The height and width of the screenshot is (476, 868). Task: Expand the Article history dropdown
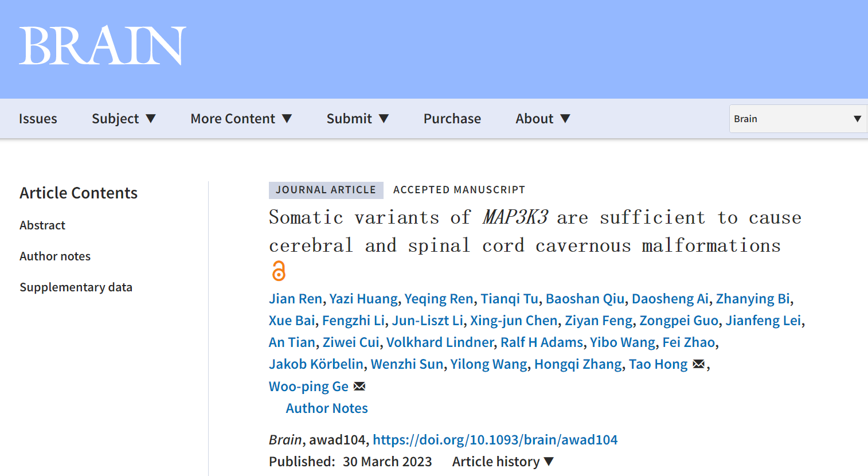pos(503,462)
